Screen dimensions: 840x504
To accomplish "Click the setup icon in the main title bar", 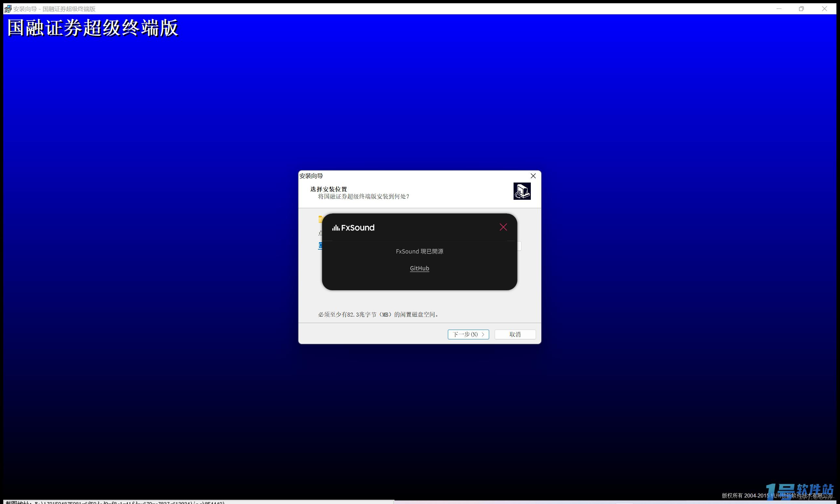I will pos(7,9).
